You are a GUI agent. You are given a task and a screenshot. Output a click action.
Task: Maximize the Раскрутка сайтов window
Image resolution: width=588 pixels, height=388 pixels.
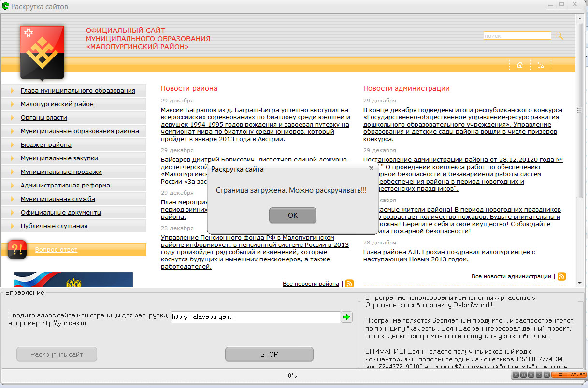coord(562,4)
